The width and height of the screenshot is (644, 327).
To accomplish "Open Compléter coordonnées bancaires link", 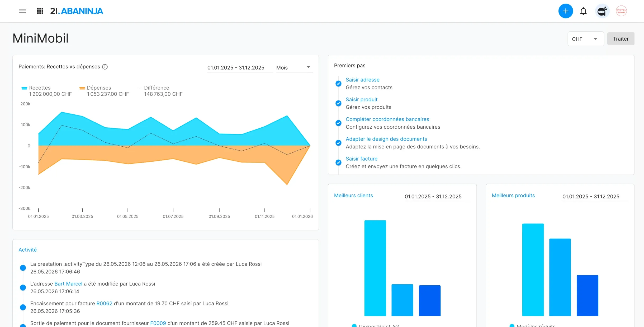I will point(387,119).
